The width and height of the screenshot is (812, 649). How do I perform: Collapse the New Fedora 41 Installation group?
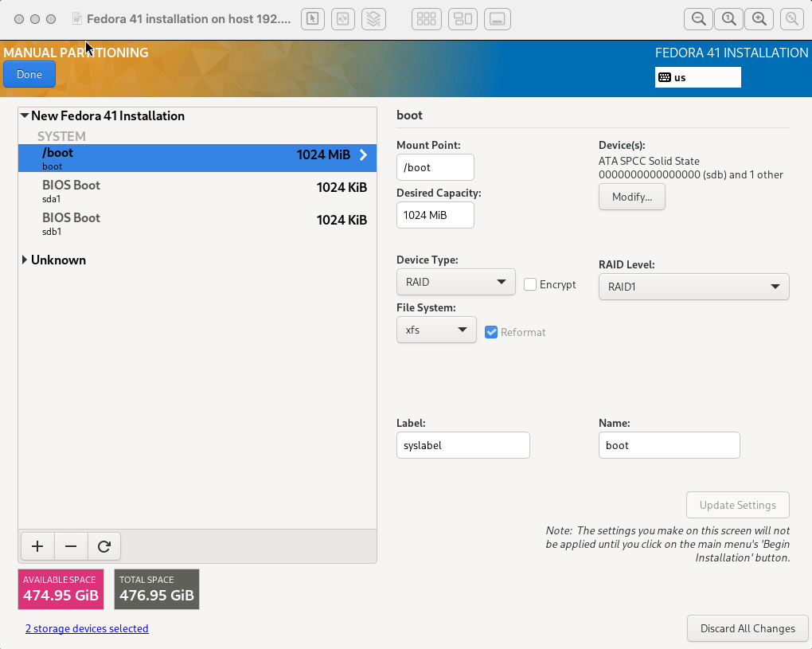coord(25,115)
